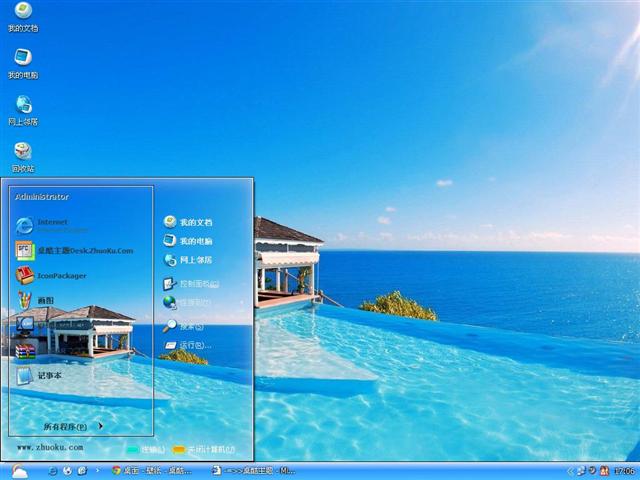Open 桌酷主题 Desk.ZhuoKu.Com start menu entry
640x480 pixels.
tap(74, 251)
